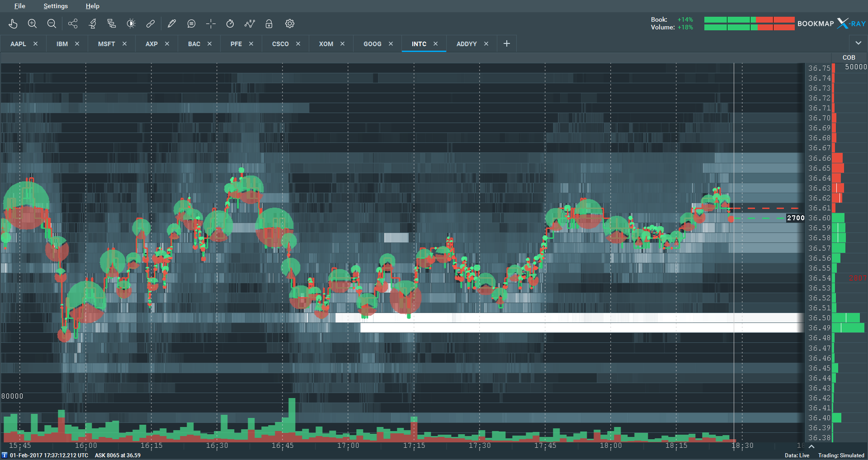This screenshot has height=460, width=868.
Task: Click the zoom out magnifier icon
Action: [52, 24]
